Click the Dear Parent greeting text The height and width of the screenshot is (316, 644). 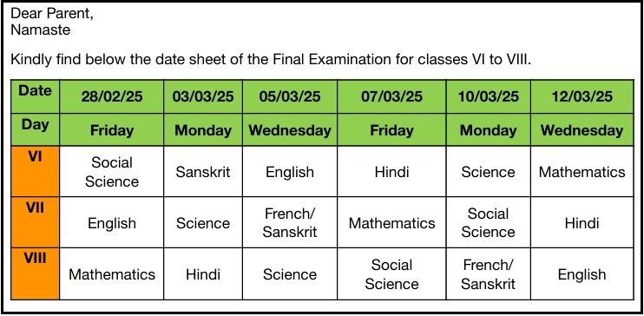pos(52,14)
